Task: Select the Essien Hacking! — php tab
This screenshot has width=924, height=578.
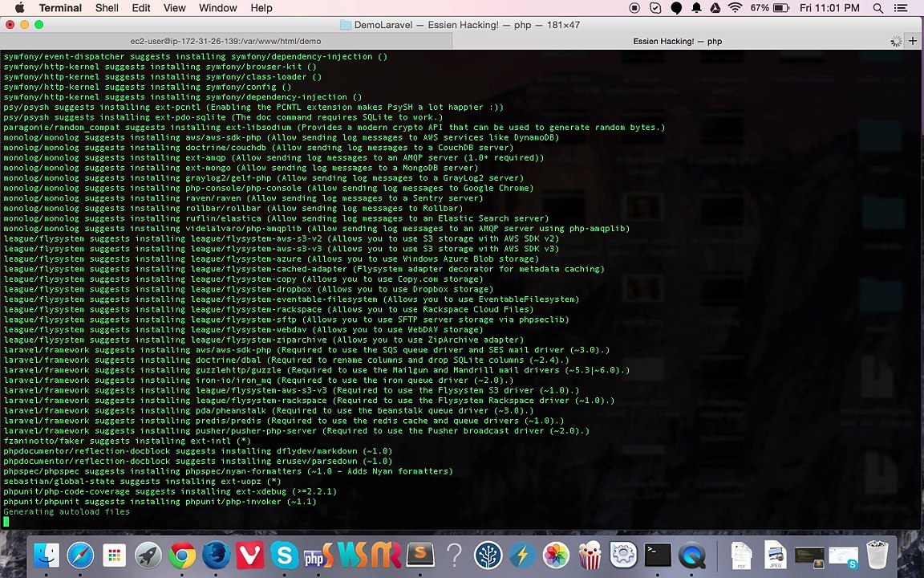Action: (x=677, y=41)
